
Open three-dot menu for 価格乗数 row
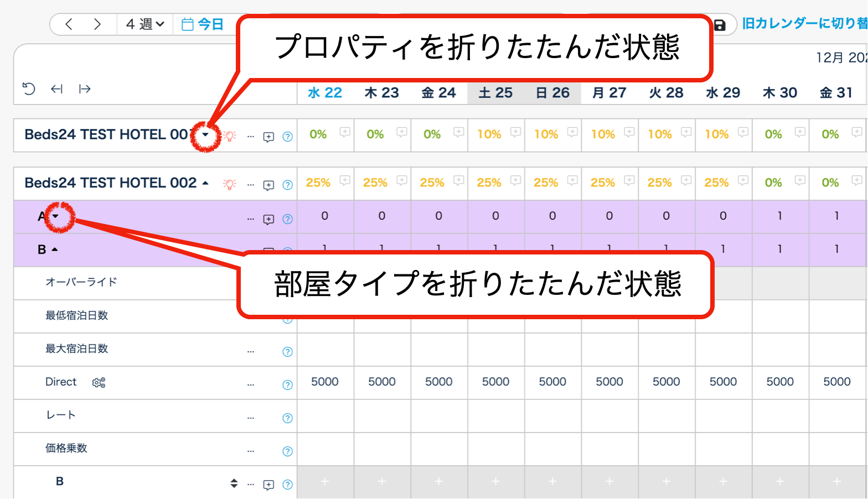point(251,451)
